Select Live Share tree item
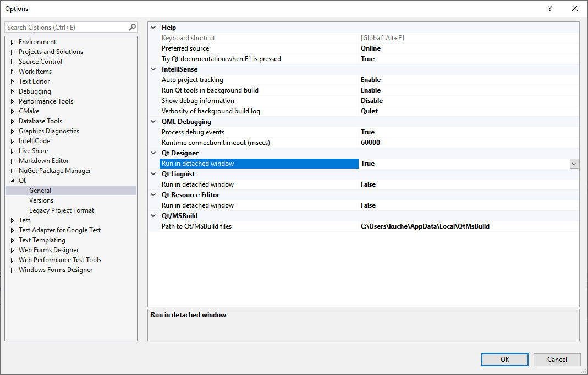 point(34,150)
